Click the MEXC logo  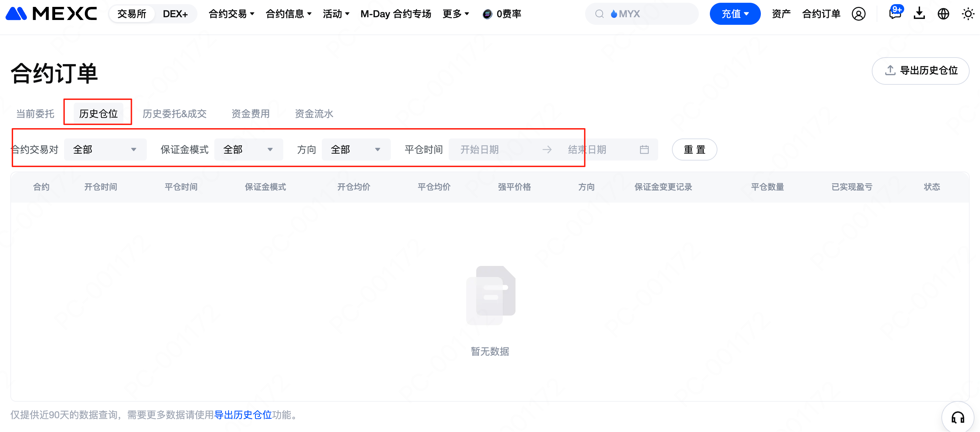tap(51, 14)
